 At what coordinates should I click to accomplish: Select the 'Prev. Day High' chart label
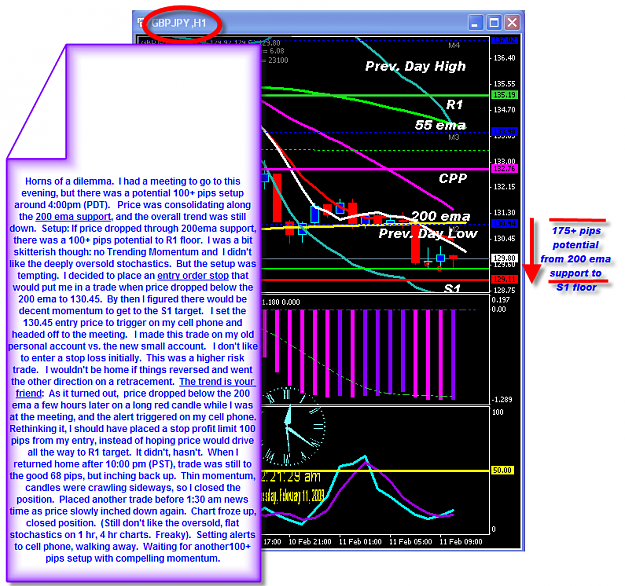tap(415, 66)
